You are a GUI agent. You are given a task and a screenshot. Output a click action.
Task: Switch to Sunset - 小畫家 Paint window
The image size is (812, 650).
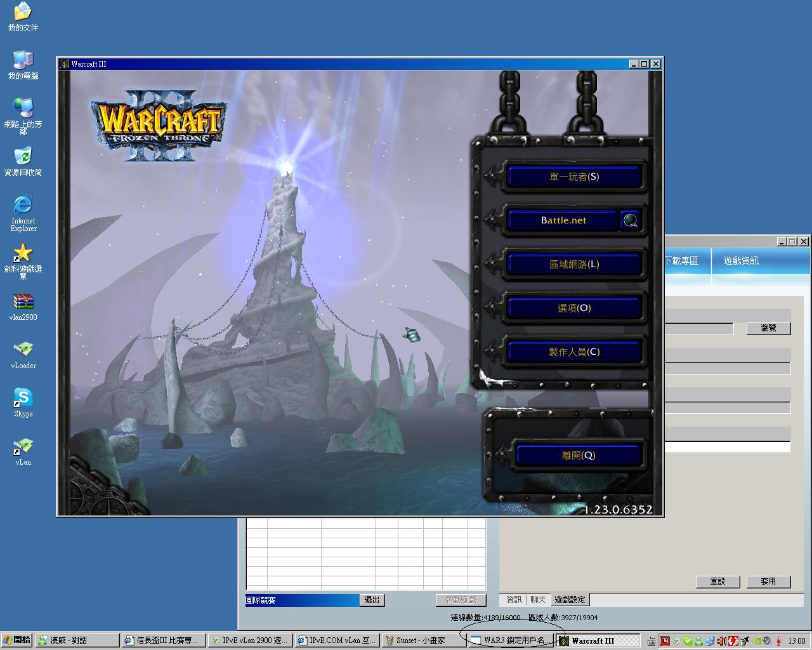[x=424, y=640]
